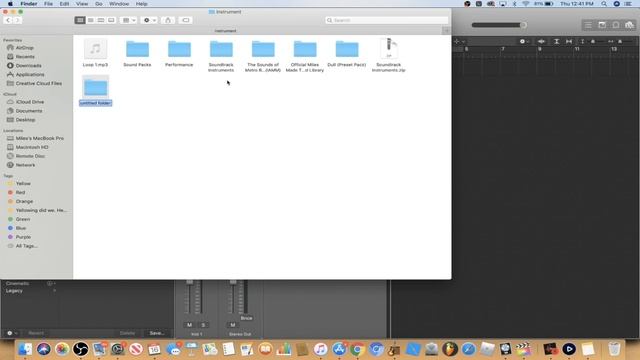Viewport: 640px width, 360px height.
Task: Click the Delete button in Logic library
Action: coord(127,333)
